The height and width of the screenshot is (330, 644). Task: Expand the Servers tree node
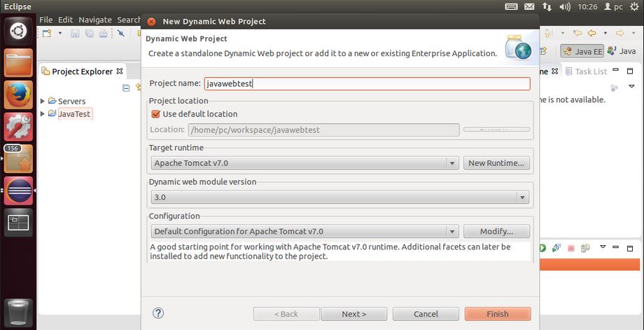coord(42,101)
